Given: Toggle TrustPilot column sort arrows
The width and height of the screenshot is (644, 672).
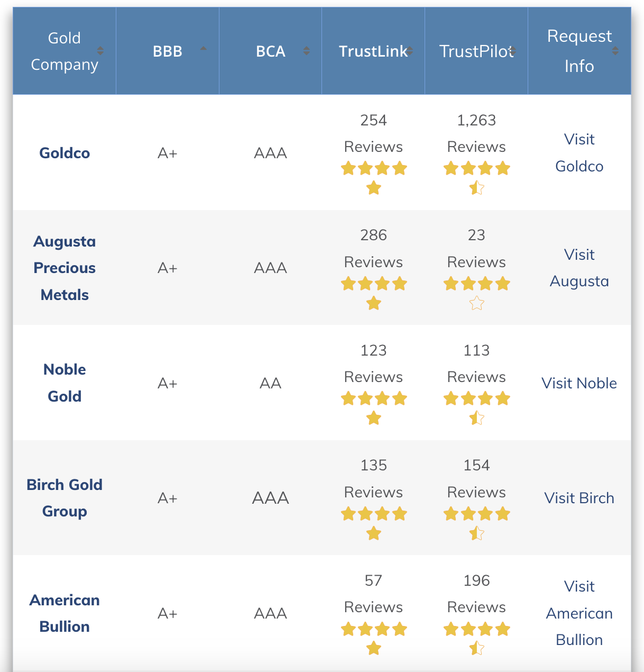Looking at the screenshot, I should pyautogui.click(x=512, y=51).
